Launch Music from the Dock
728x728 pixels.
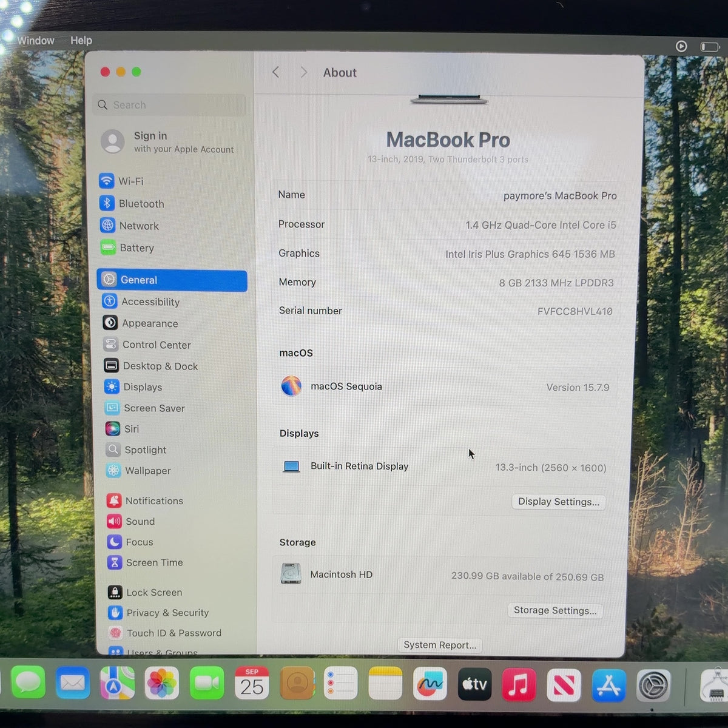[x=519, y=684]
